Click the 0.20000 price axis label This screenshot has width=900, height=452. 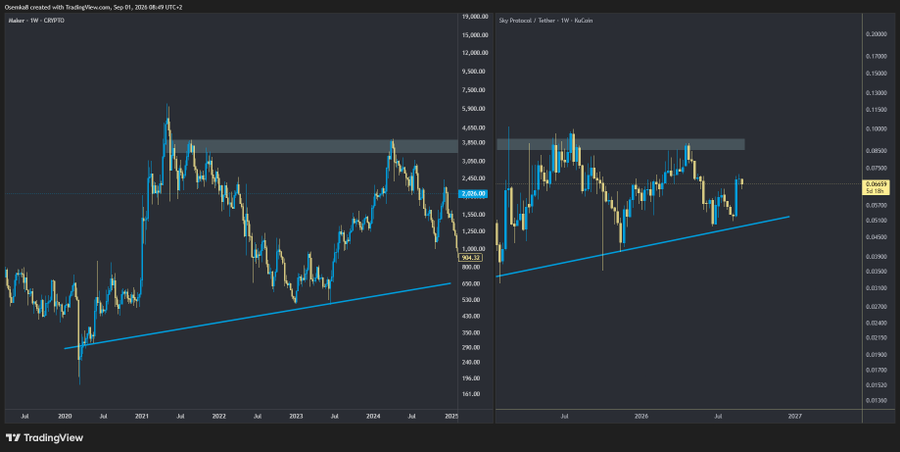point(876,34)
